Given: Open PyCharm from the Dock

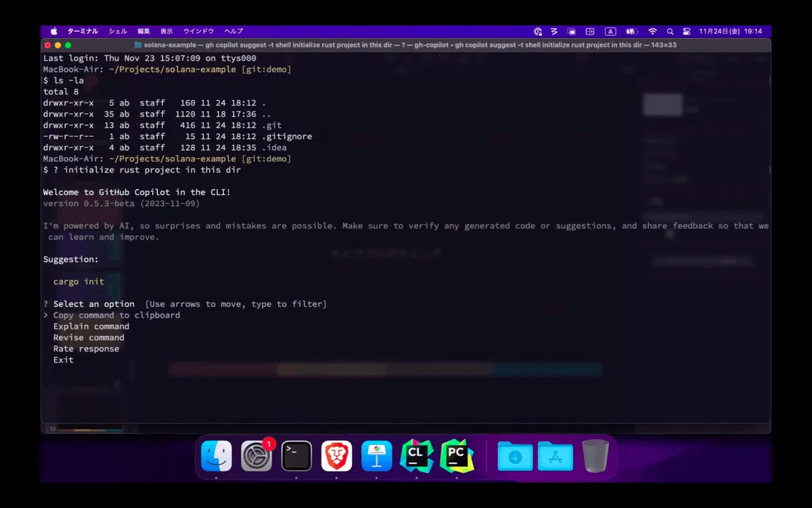Looking at the screenshot, I should pos(457,456).
